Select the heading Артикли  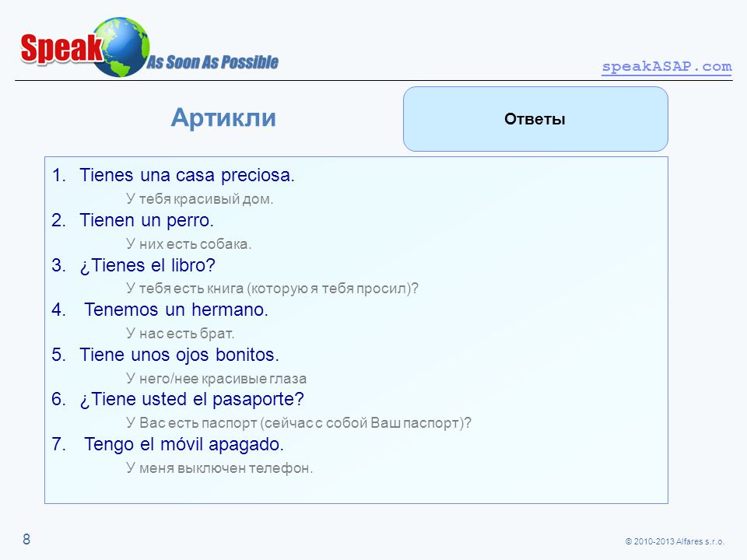pyautogui.click(x=223, y=117)
